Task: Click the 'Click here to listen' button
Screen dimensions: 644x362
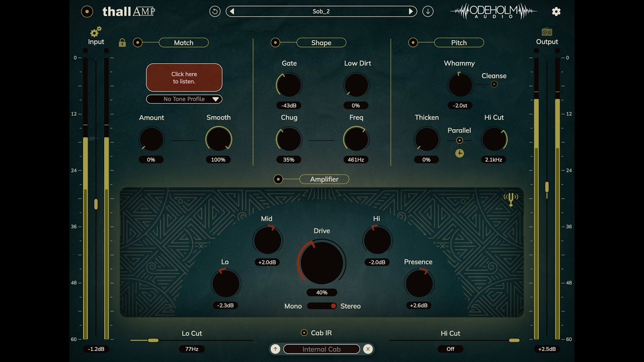Action: click(184, 77)
